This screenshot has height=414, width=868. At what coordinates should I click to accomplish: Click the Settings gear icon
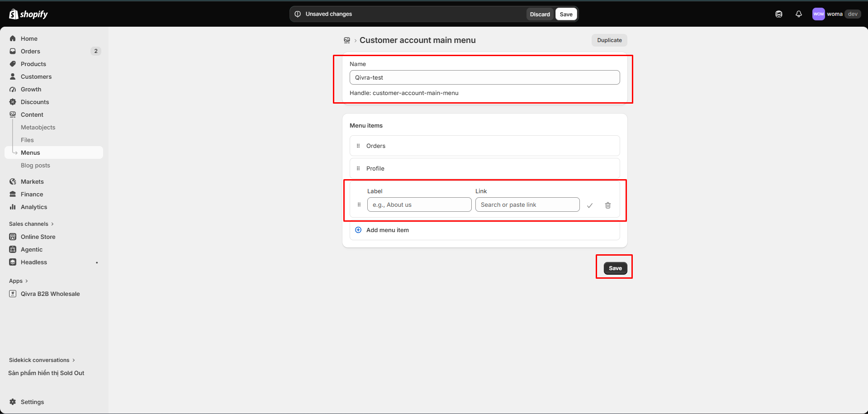pyautogui.click(x=13, y=402)
